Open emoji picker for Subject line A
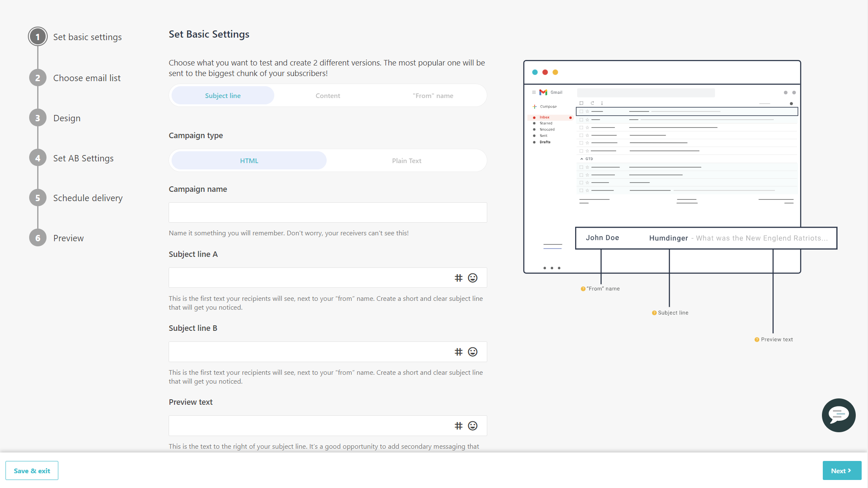Viewport: 868px width, 488px height. pos(472,278)
